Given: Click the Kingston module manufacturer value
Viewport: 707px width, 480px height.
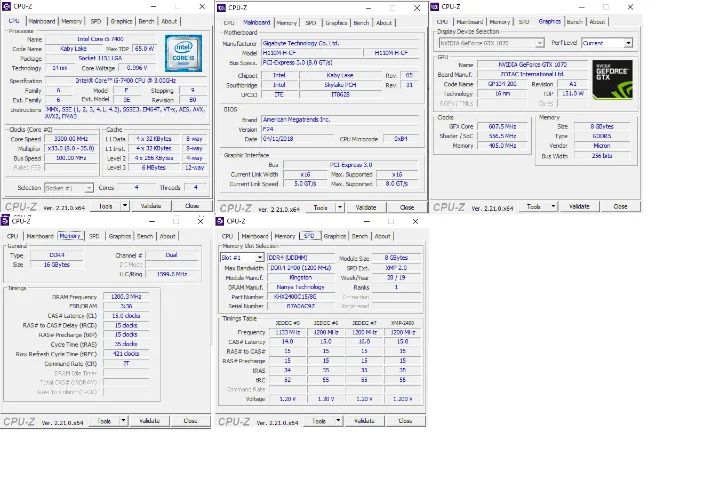Looking at the screenshot, I should coord(301,278).
